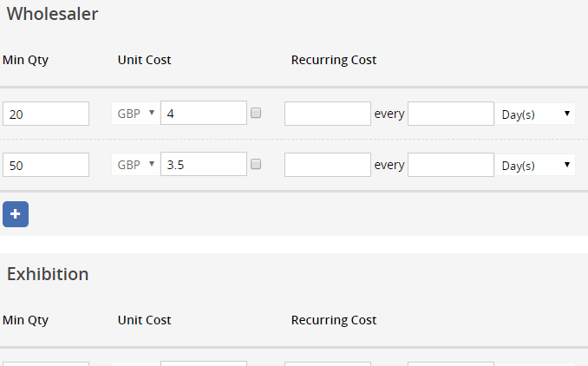Click the Wholesaler section heading
This screenshot has height=366, width=588.
pos(53,14)
